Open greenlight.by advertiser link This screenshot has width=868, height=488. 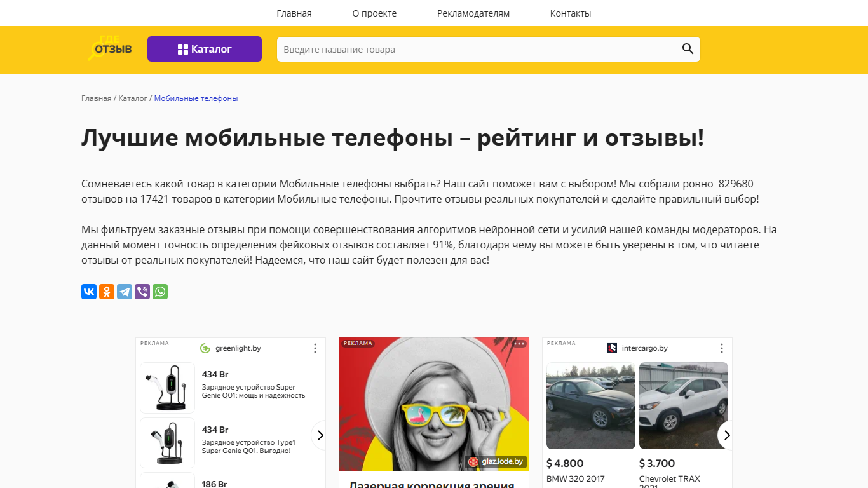pos(238,348)
